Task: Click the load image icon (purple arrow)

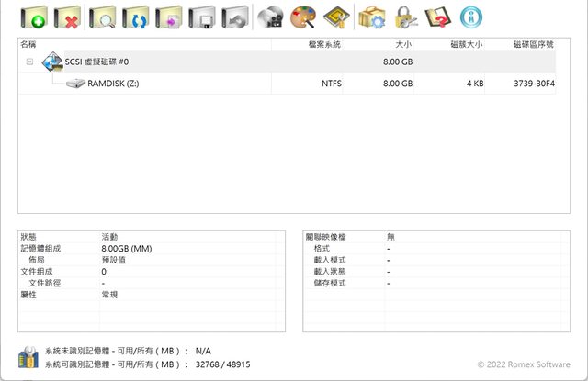Action: tap(169, 17)
